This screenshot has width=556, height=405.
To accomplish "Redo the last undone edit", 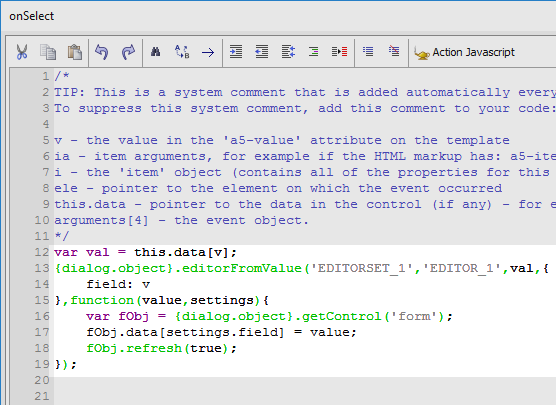I will [x=128, y=52].
